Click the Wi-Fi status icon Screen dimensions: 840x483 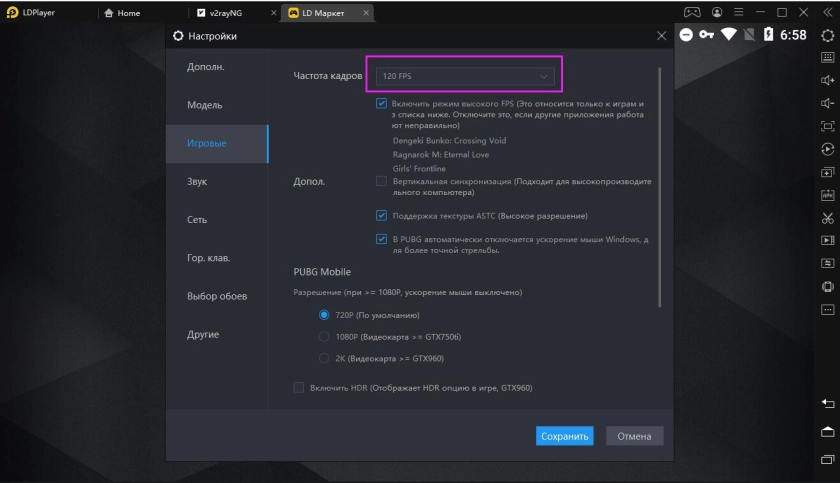[x=729, y=35]
